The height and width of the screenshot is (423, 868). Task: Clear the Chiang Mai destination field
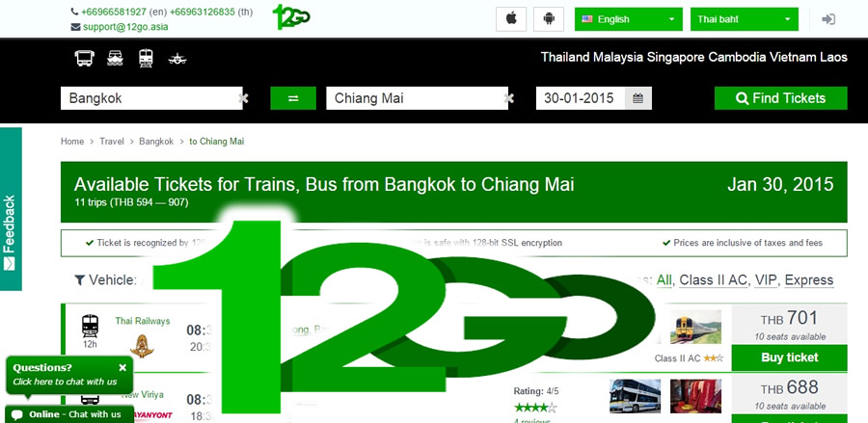(x=508, y=98)
